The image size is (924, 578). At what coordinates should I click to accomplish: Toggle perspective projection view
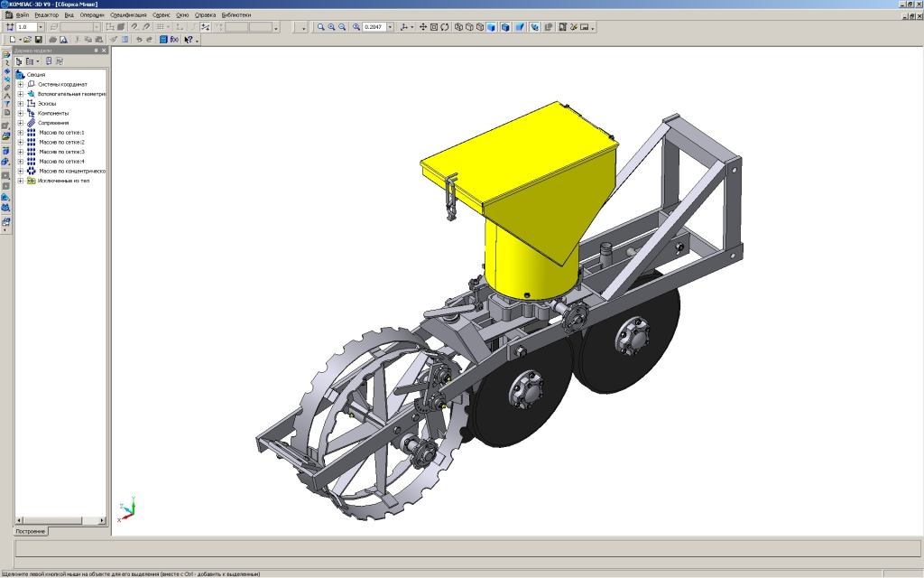[520, 27]
